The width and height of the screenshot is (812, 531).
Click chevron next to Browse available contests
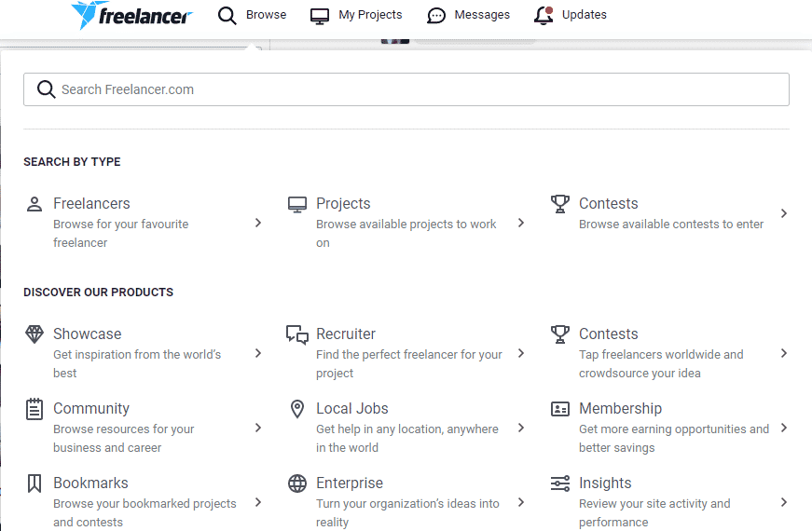(x=783, y=213)
